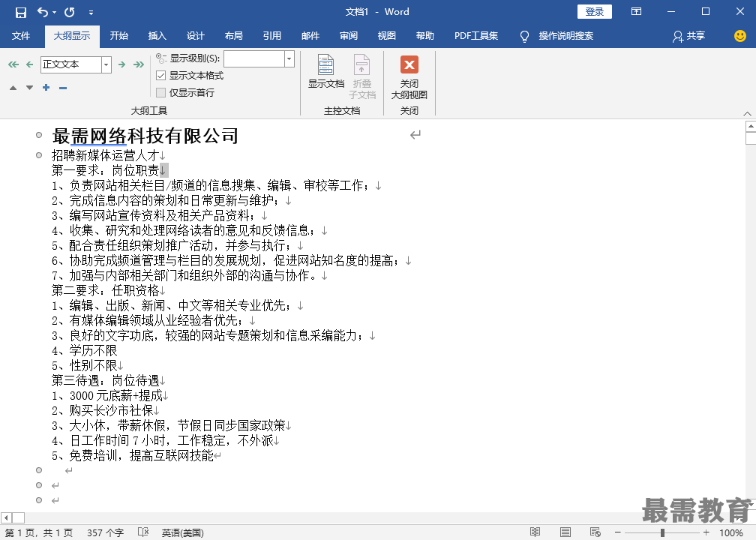This screenshot has width=756, height=540.
Task: Open the 正文文本 outline level dropdown
Action: (106, 64)
